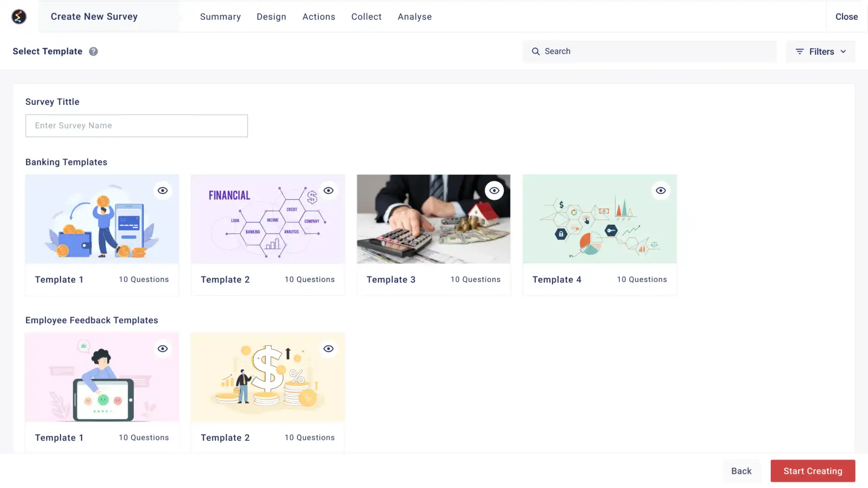Toggle visibility eye icon on Employee Template 2
868x488 pixels.
tap(329, 348)
